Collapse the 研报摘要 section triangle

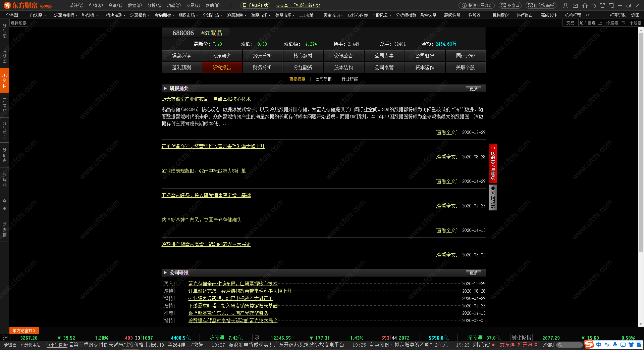click(x=165, y=88)
